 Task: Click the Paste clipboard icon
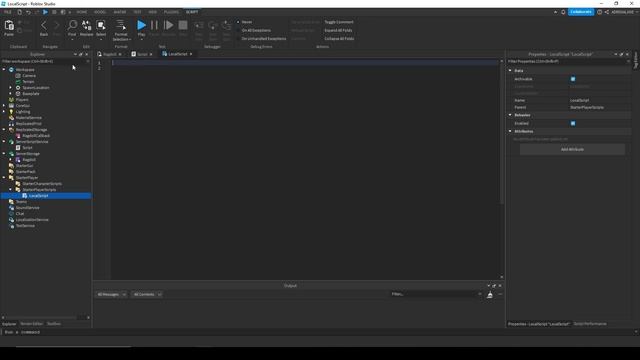click(9, 26)
